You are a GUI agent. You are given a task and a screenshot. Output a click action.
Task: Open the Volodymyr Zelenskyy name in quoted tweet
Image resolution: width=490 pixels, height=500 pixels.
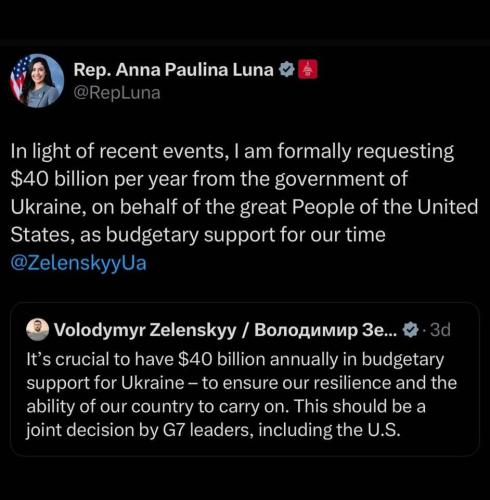145,330
